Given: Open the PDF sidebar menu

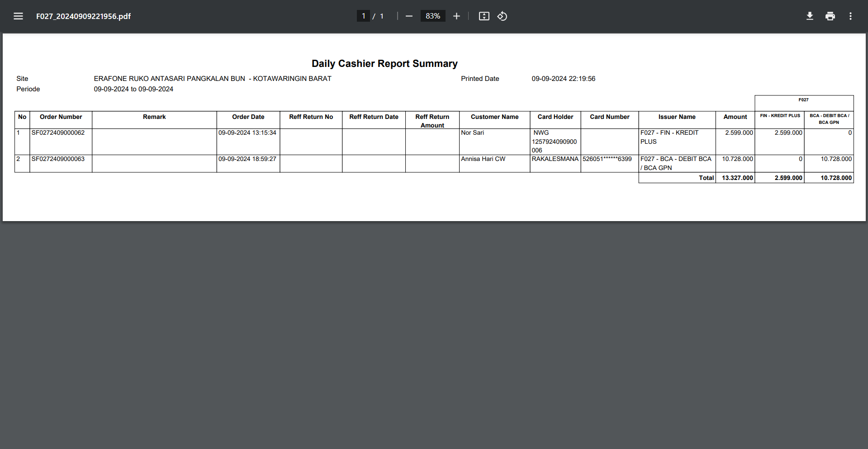Looking at the screenshot, I should (18, 16).
